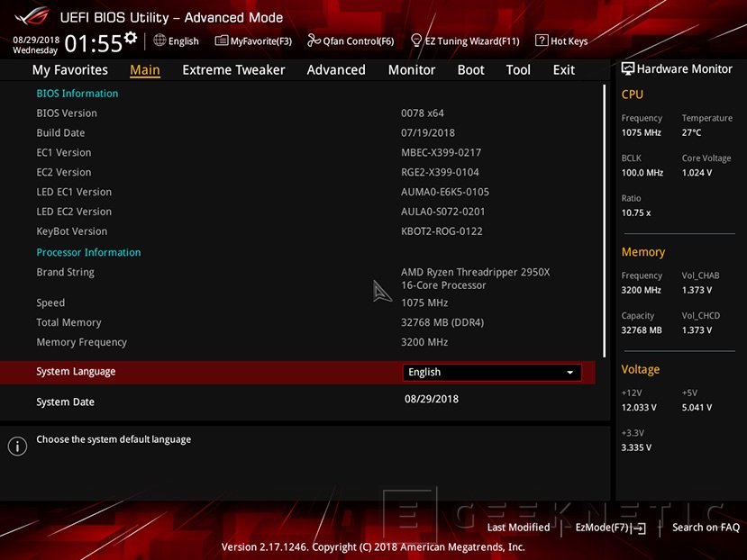
Task: Select the Main tab
Action: [145, 70]
